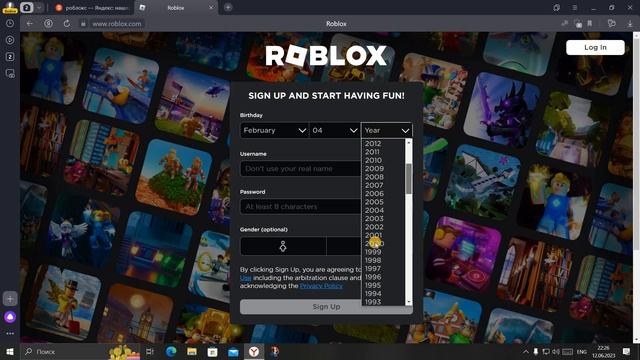The height and width of the screenshot is (360, 640).
Task: Open the Privacy Policy link
Action: click(x=321, y=286)
